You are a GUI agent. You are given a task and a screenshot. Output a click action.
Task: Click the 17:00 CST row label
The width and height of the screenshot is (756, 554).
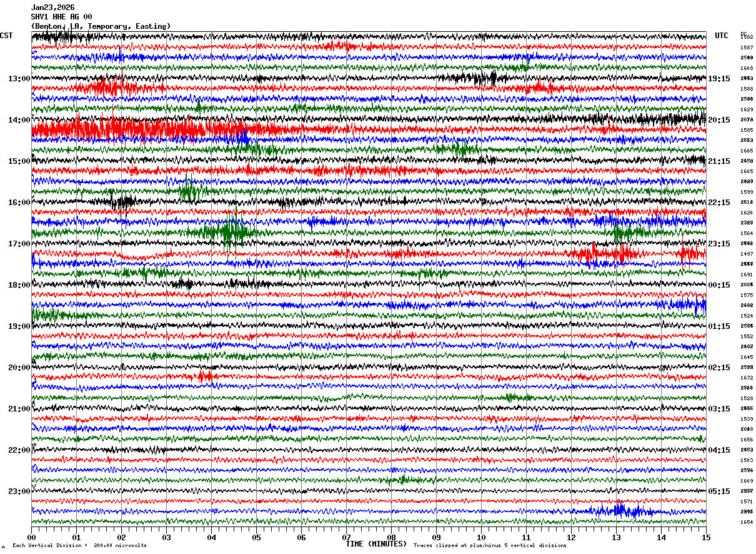coord(19,244)
